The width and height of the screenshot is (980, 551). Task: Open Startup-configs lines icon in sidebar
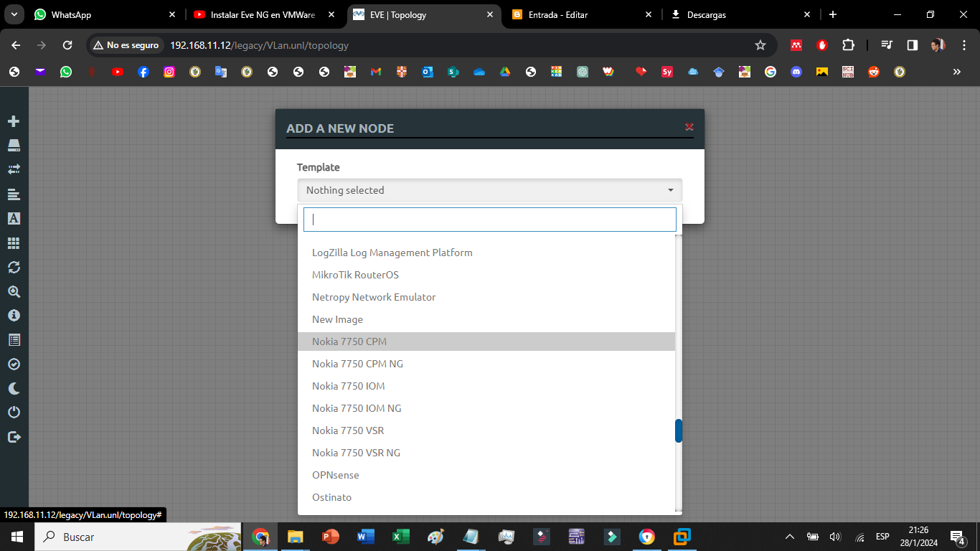pos(13,194)
